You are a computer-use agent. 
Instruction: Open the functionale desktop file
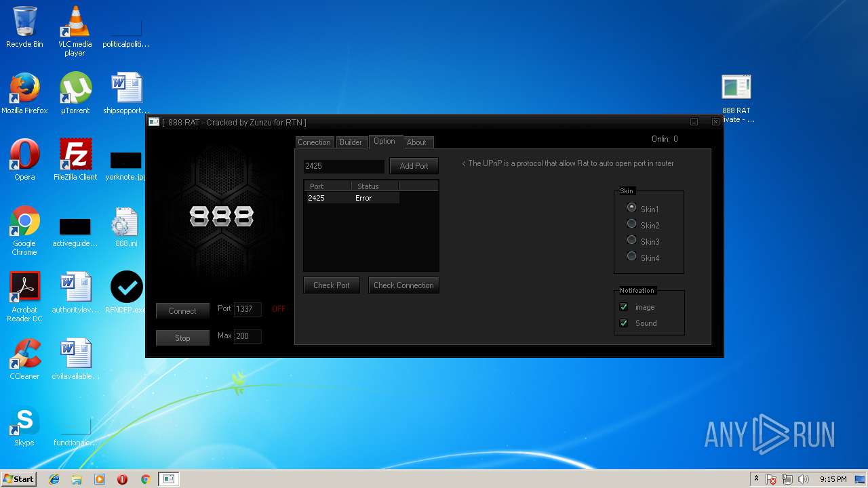(75, 431)
